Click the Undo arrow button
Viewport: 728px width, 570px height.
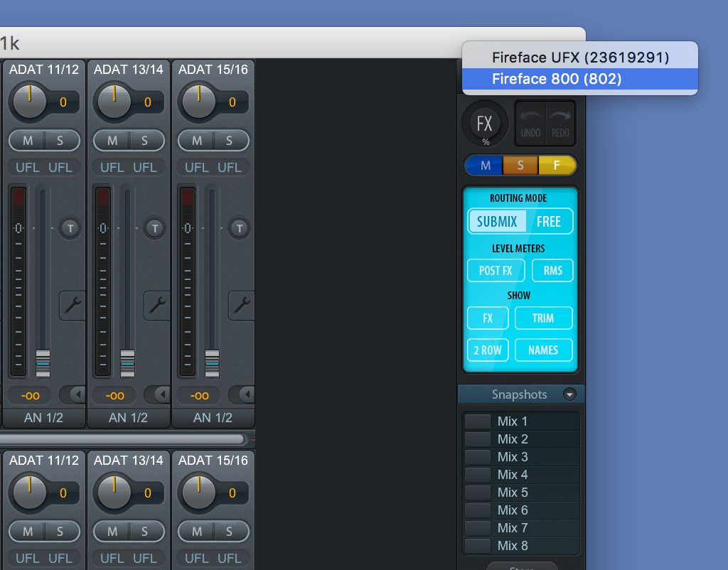(530, 124)
